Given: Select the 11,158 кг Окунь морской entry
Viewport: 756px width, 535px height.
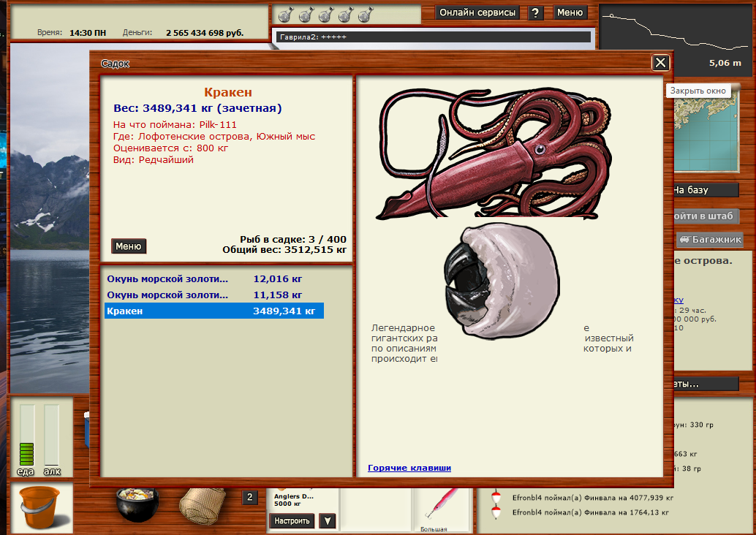Looking at the screenshot, I should (x=214, y=295).
